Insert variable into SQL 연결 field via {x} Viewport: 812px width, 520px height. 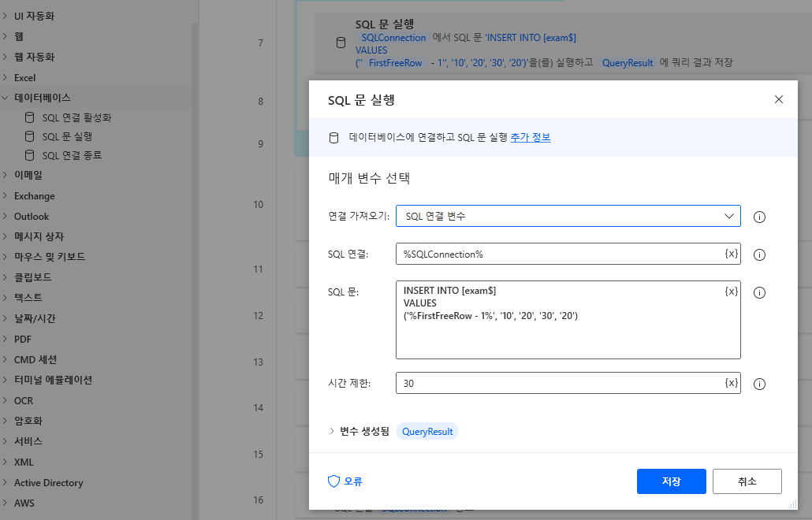(x=731, y=254)
